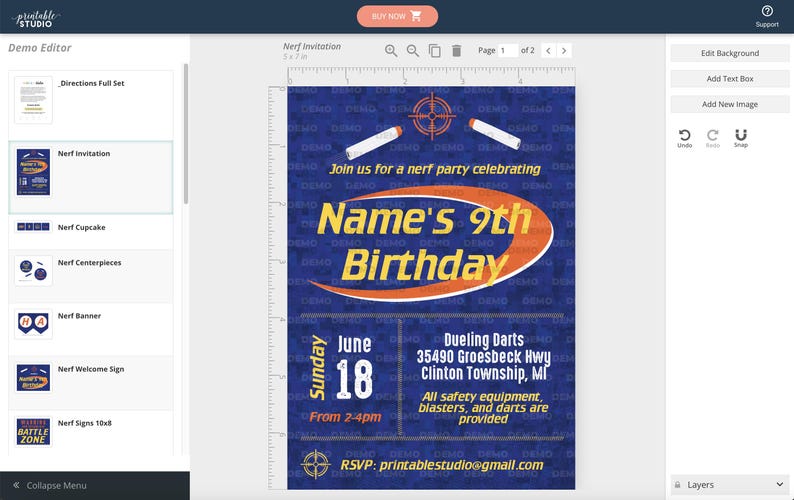Select the 'Sunday' vertical text

317,367
